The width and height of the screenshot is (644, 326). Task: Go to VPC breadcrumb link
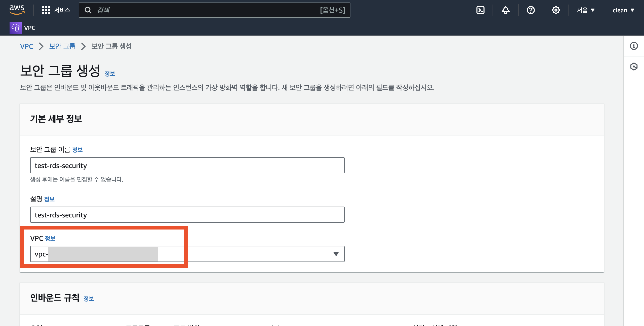coord(26,46)
